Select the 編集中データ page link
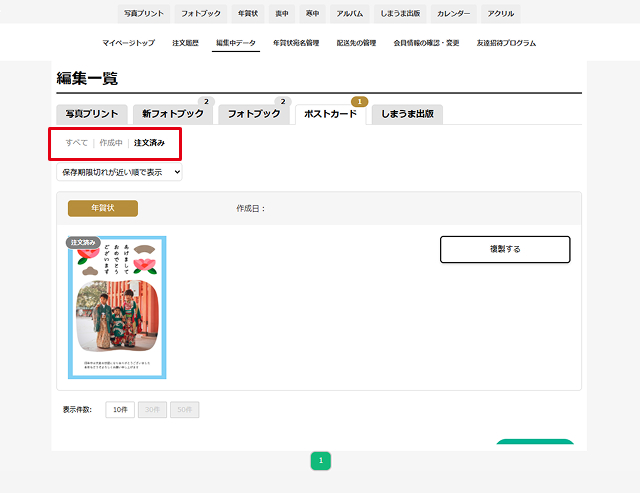This screenshot has height=493, width=640. [236, 43]
